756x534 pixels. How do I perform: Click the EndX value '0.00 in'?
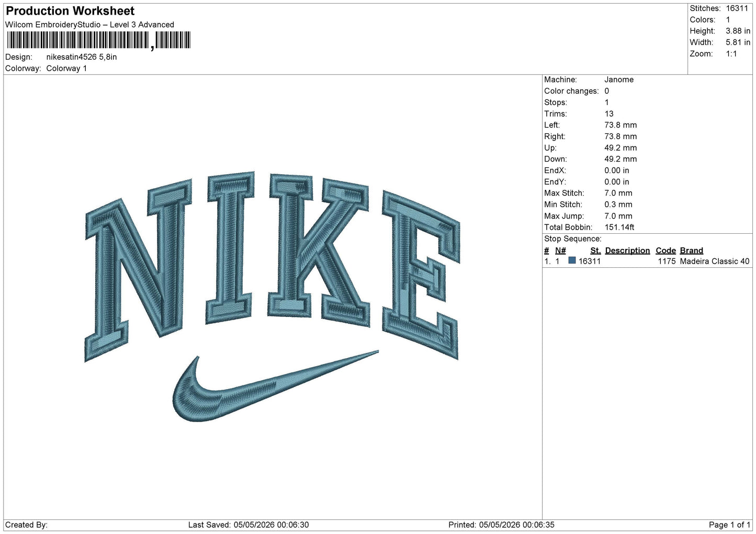point(617,171)
